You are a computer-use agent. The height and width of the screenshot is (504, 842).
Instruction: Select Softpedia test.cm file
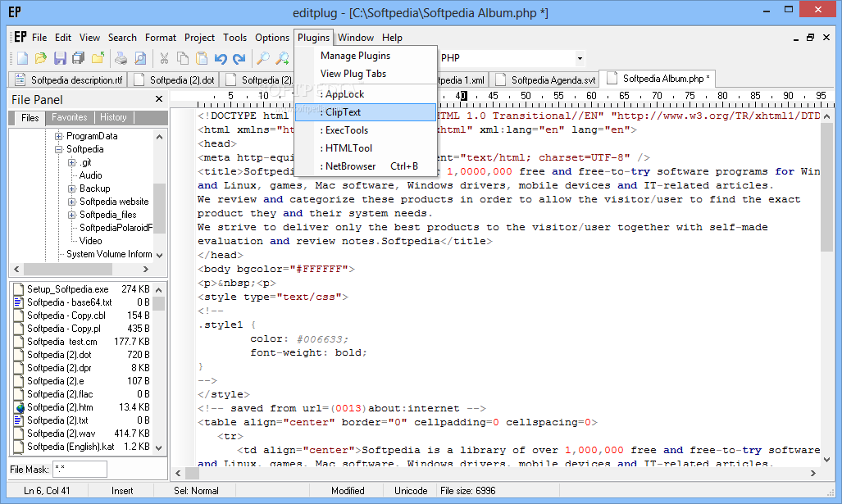(62, 342)
